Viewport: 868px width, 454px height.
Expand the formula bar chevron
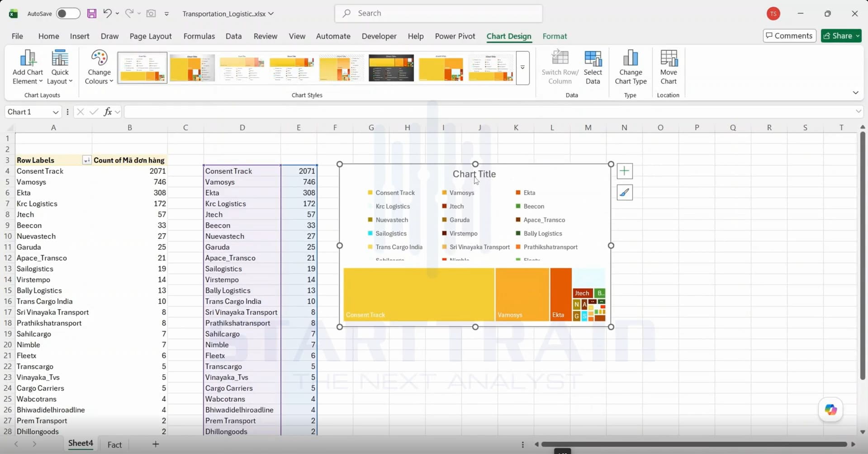858,112
